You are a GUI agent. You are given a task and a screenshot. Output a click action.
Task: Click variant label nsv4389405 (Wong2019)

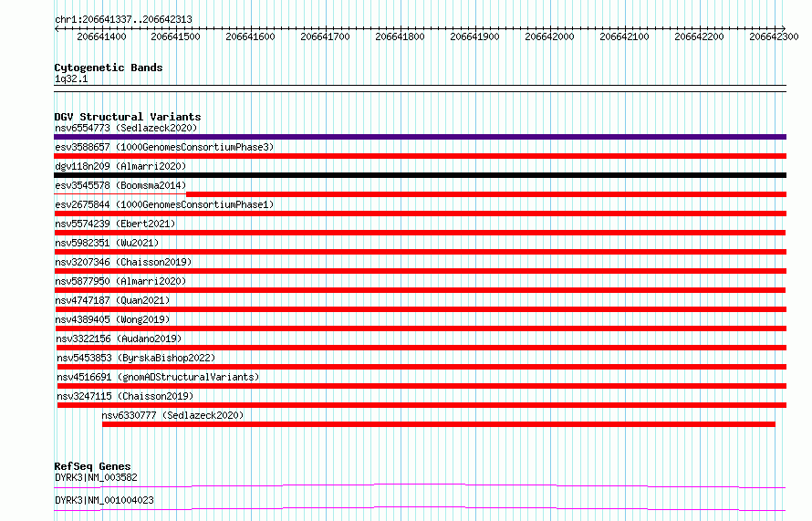(112, 319)
